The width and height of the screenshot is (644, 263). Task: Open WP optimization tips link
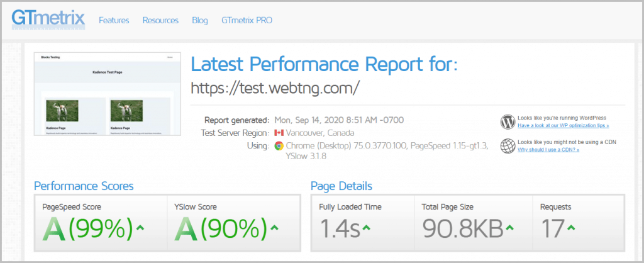[563, 125]
